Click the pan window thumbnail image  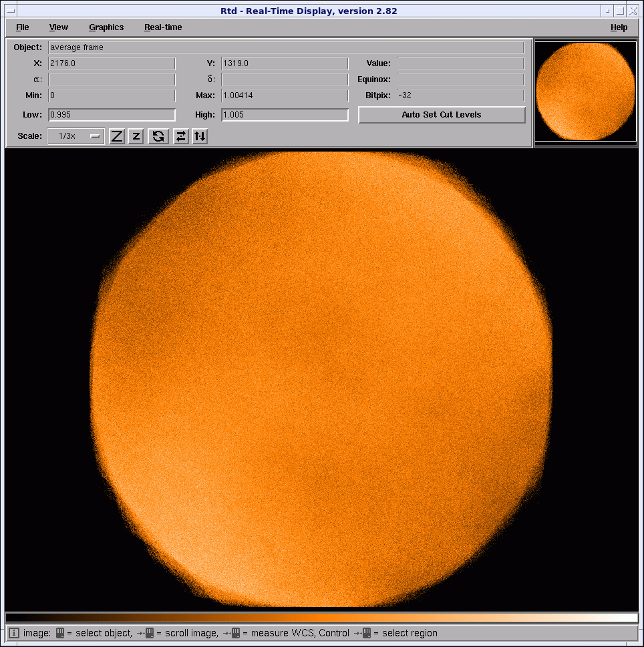586,91
